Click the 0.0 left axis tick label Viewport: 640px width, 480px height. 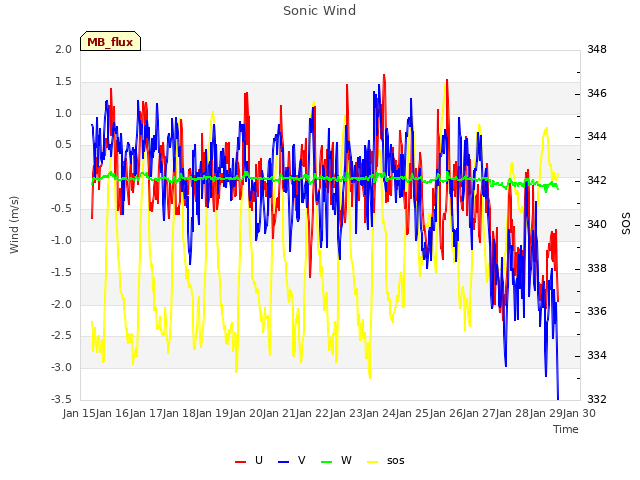pyautogui.click(x=63, y=177)
